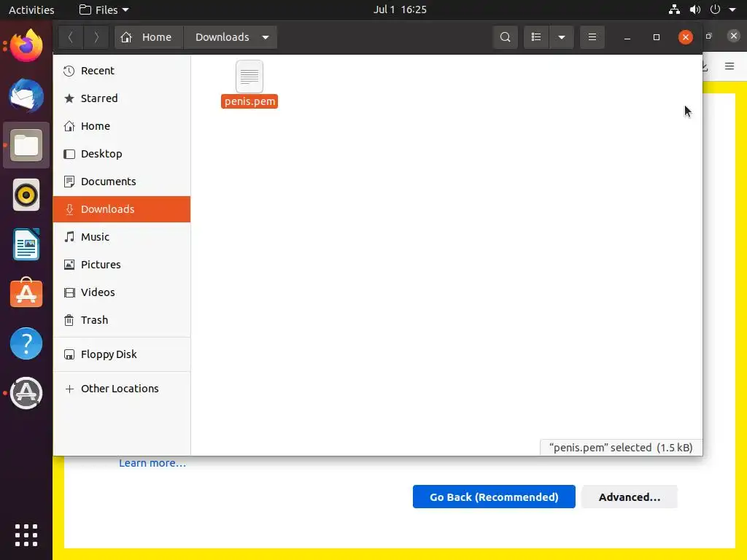The image size is (747, 560).
Task: Select Downloads in the sidebar
Action: tap(122, 209)
